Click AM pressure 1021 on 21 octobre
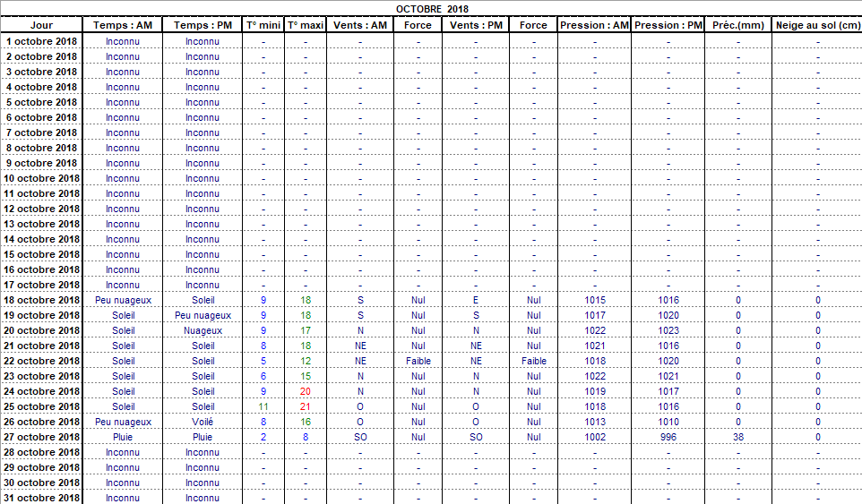 click(595, 346)
